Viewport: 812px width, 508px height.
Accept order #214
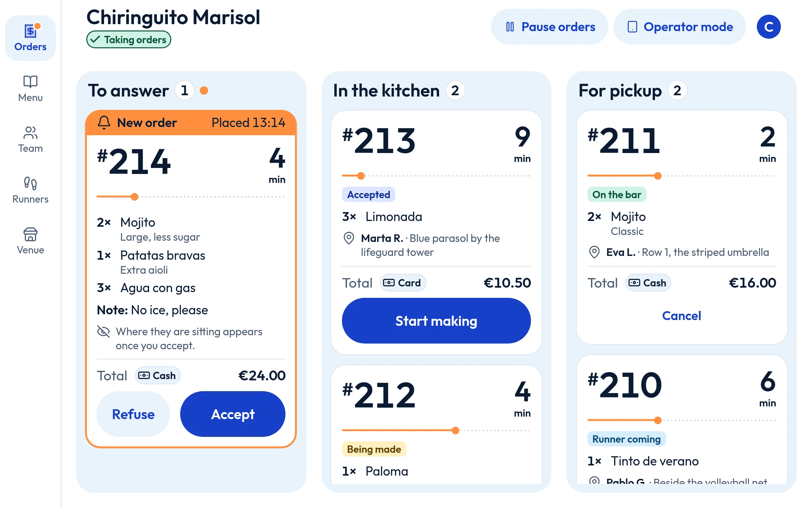coord(232,414)
